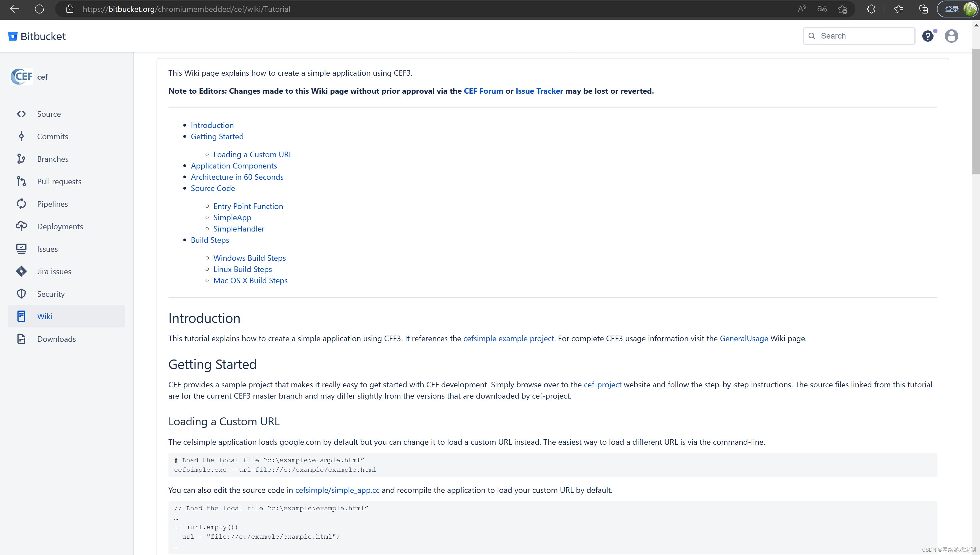The width and height of the screenshot is (980, 555).
Task: Open browser extensions puzzle icon
Action: (x=871, y=9)
